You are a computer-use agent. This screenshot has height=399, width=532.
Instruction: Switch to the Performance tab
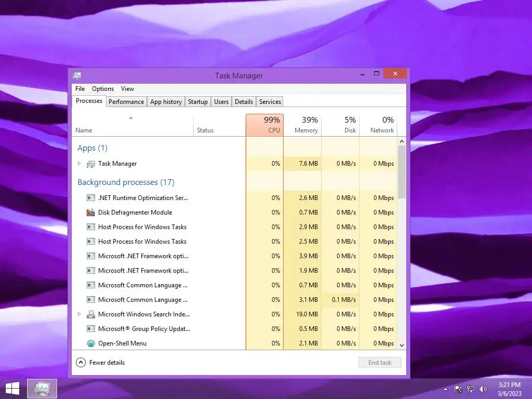click(x=126, y=102)
